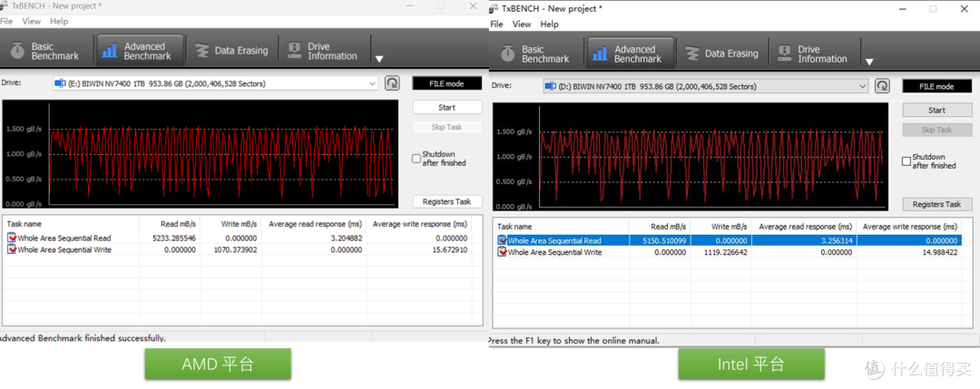Viewport: 980px width, 389px height.
Task: Open File menu in right TxBENCH window
Action: [x=496, y=24]
